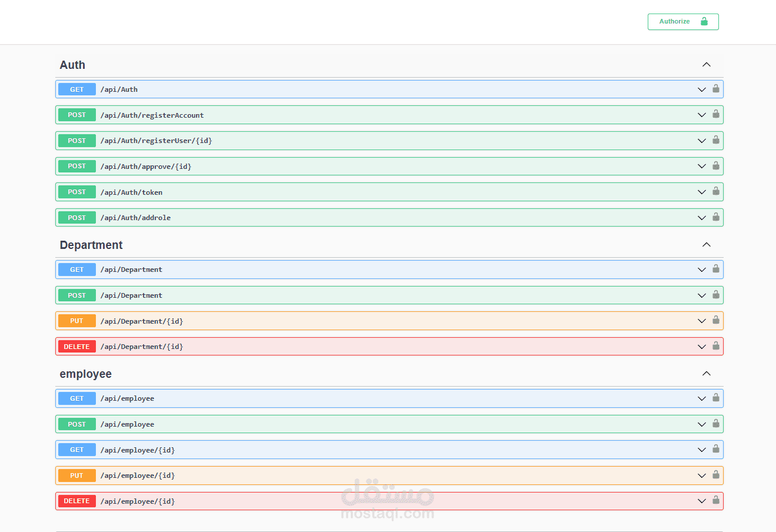Collapse the Auth section
776x532 pixels.
[x=706, y=65]
